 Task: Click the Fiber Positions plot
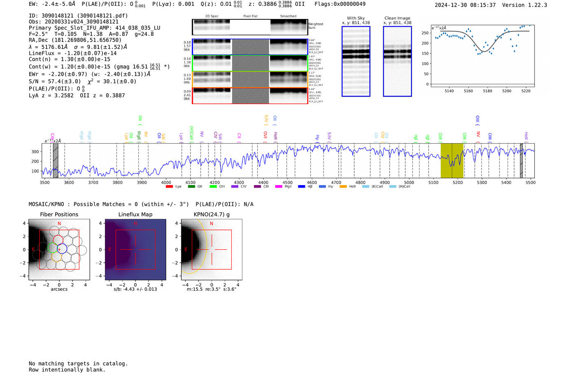tap(59, 250)
